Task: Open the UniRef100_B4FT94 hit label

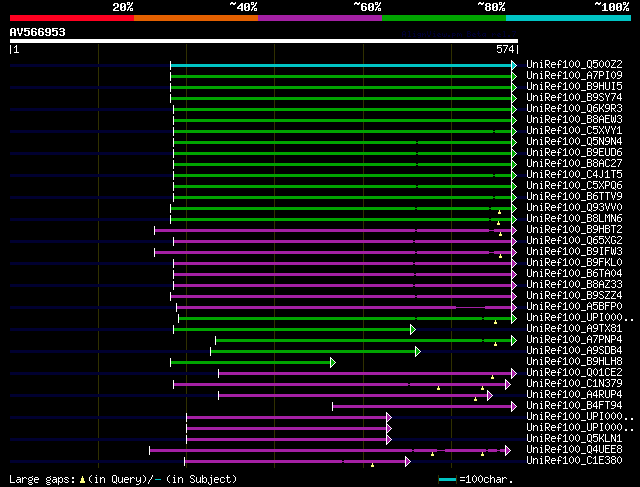Action: click(574, 406)
